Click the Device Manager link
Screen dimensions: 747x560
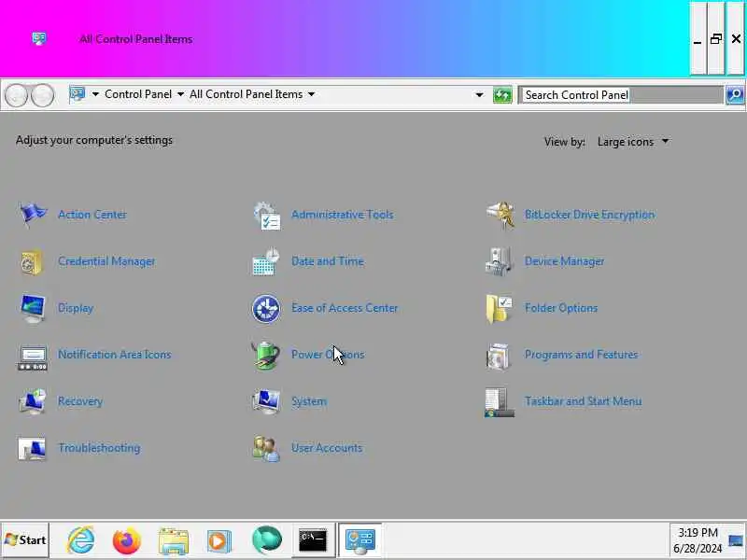pos(564,261)
